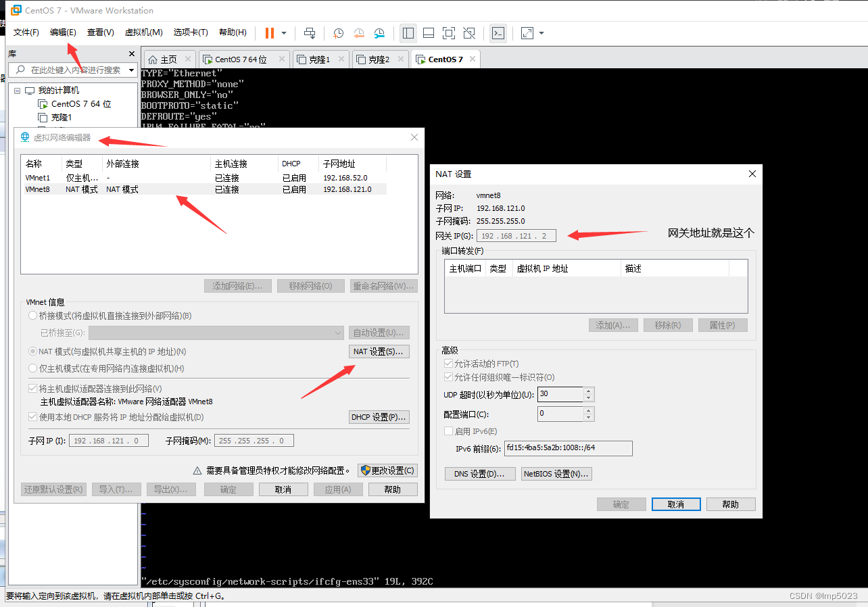This screenshot has width=868, height=607.
Task: Click the full screen mode icon
Action: [448, 32]
